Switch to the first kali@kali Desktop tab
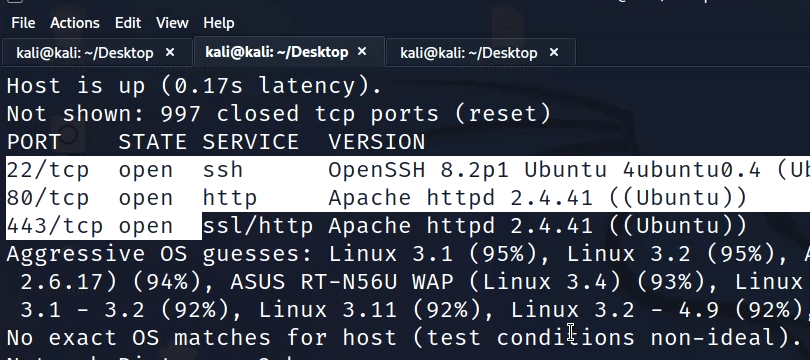The image size is (810, 360). coord(85,53)
